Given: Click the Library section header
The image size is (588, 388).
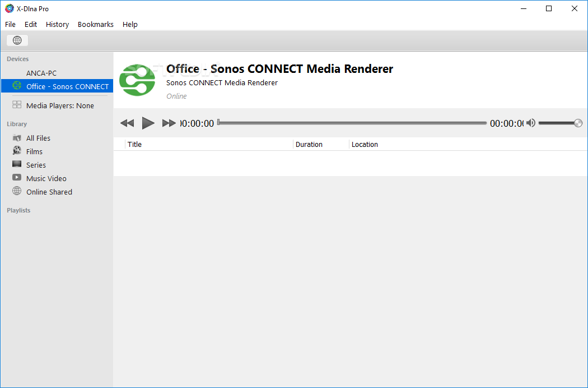Looking at the screenshot, I should click(17, 124).
